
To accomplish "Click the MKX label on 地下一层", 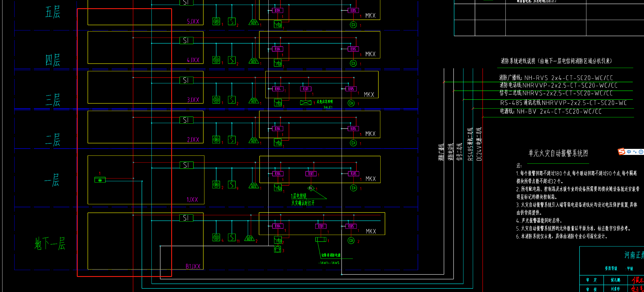I will coord(371,231).
